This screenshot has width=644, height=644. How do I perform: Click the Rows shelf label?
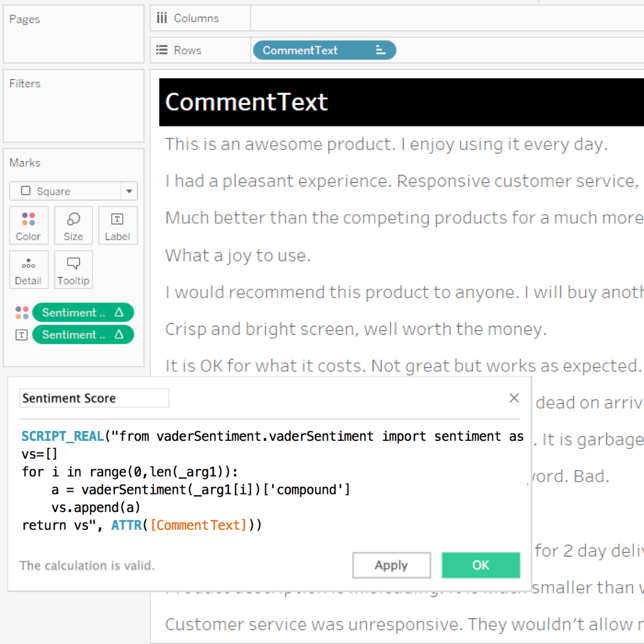(x=187, y=50)
